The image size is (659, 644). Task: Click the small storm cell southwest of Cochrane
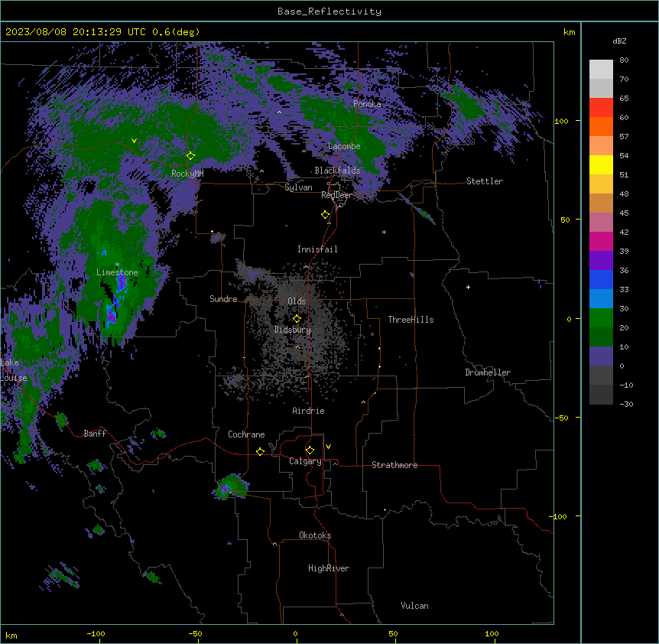click(x=230, y=487)
